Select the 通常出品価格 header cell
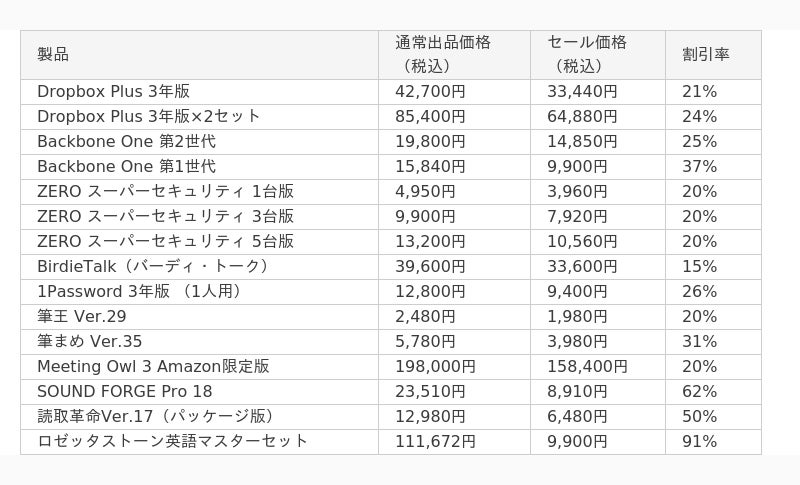The width and height of the screenshot is (800, 485). [454, 55]
